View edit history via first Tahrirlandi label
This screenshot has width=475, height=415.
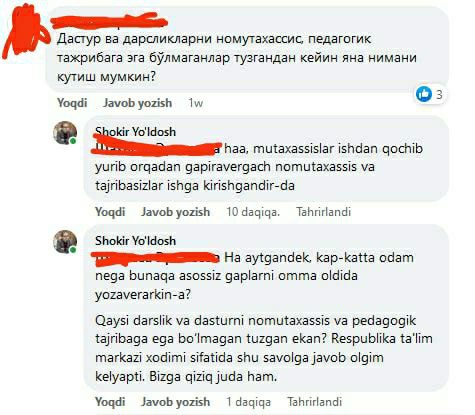point(323,212)
